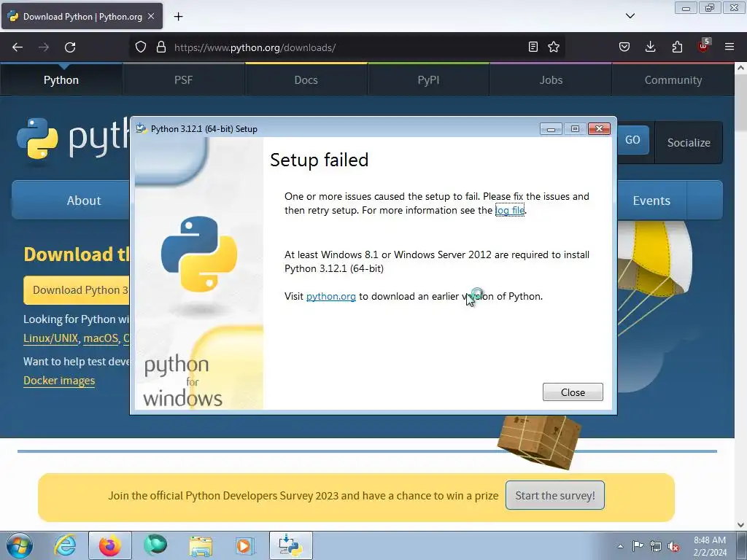The width and height of the screenshot is (747, 560).
Task: Open the Docs top navigation tab
Action: (x=306, y=80)
